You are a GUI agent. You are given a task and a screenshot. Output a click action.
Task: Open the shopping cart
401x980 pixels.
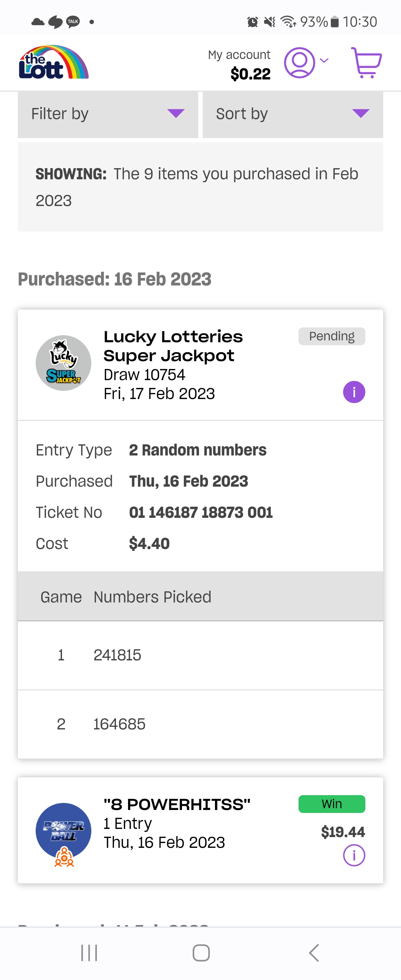(366, 63)
